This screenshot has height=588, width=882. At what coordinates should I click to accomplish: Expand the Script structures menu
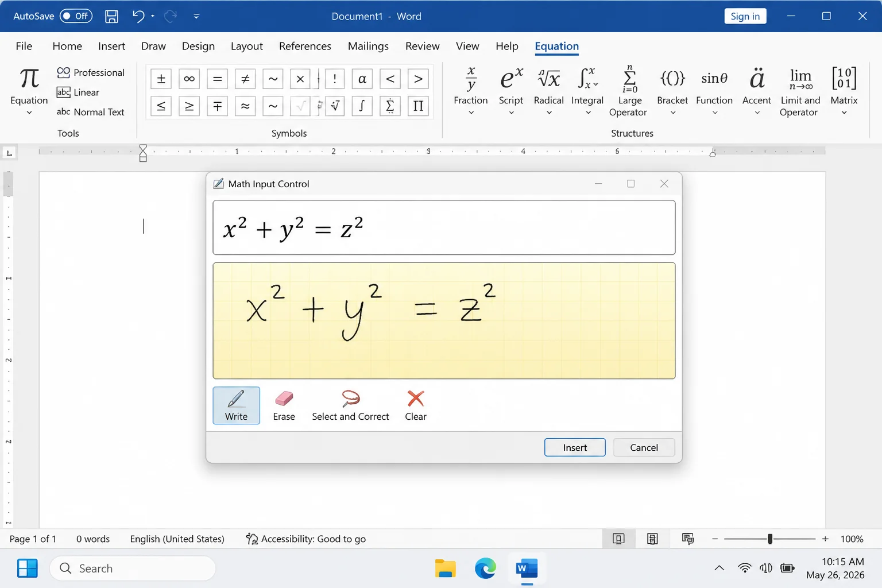tap(511, 91)
